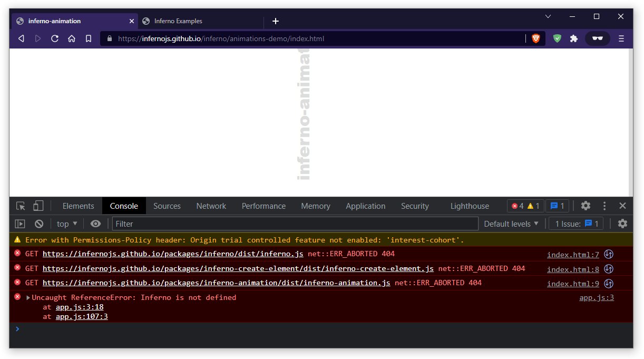Open the extensions puzzle icon
This screenshot has width=644, height=359.
[574, 38]
